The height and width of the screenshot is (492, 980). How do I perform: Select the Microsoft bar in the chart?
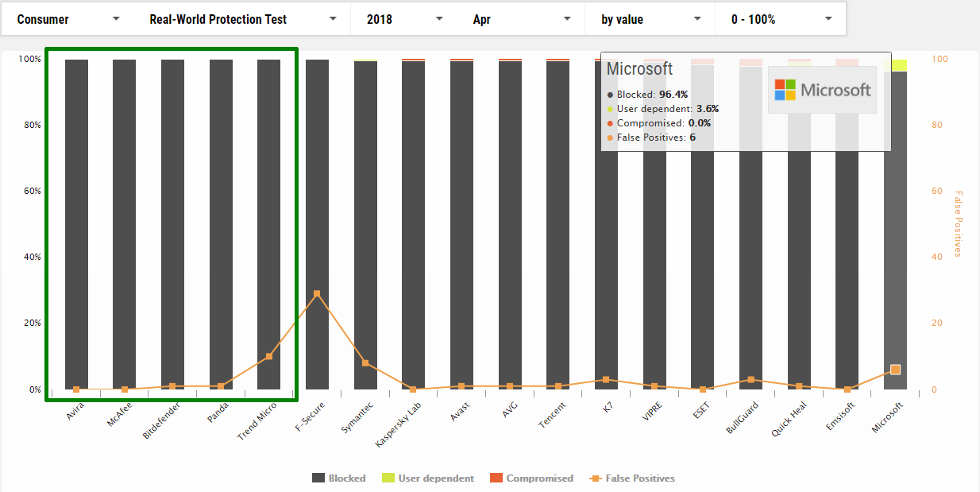coord(895,231)
